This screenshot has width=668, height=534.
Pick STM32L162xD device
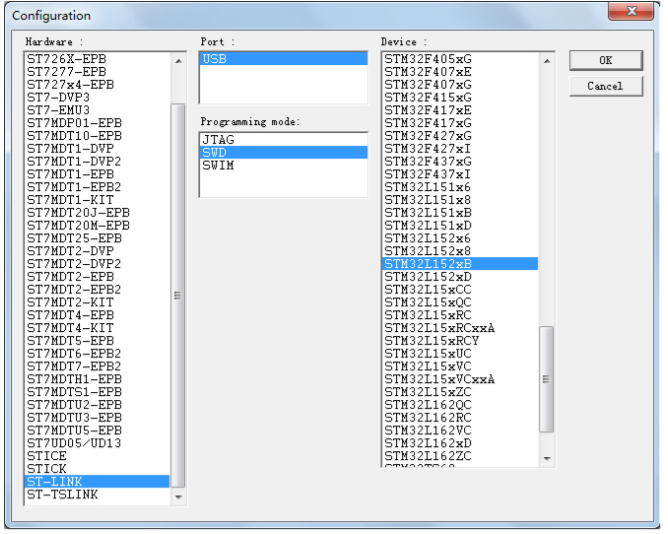tap(460, 443)
